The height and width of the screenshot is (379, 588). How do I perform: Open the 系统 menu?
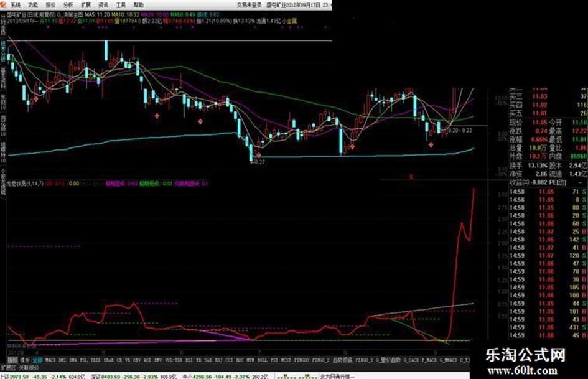point(16,5)
